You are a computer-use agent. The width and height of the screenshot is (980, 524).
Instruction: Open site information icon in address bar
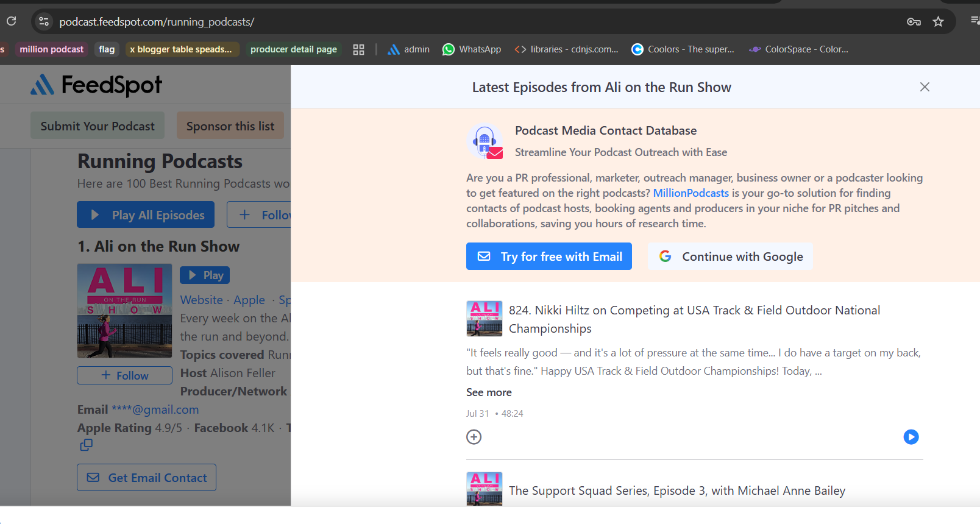coord(43,21)
